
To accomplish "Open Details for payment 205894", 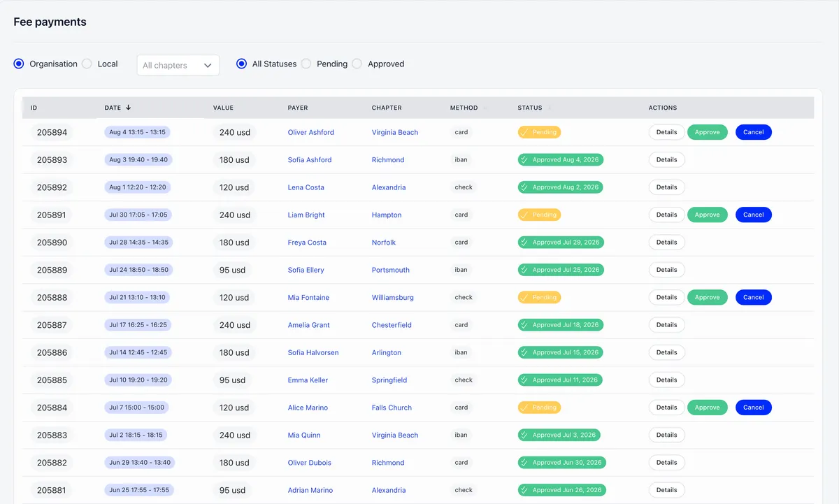I will [x=666, y=132].
